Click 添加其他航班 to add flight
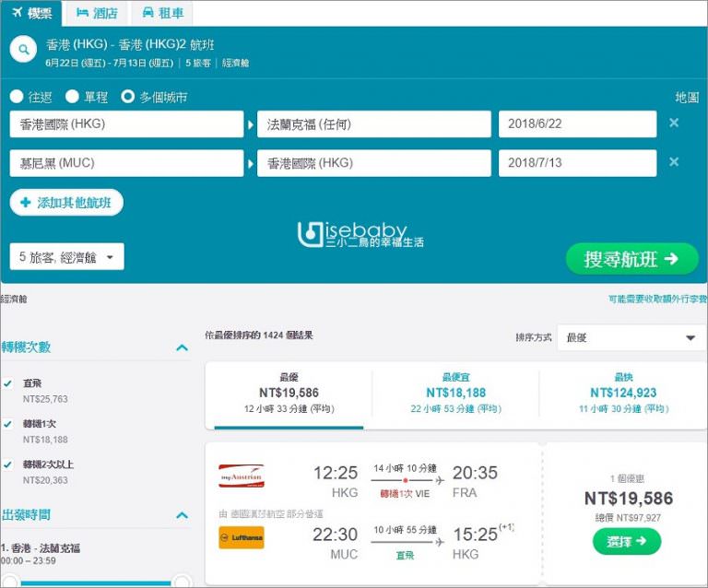This screenshot has height=588, width=708. coord(66,203)
